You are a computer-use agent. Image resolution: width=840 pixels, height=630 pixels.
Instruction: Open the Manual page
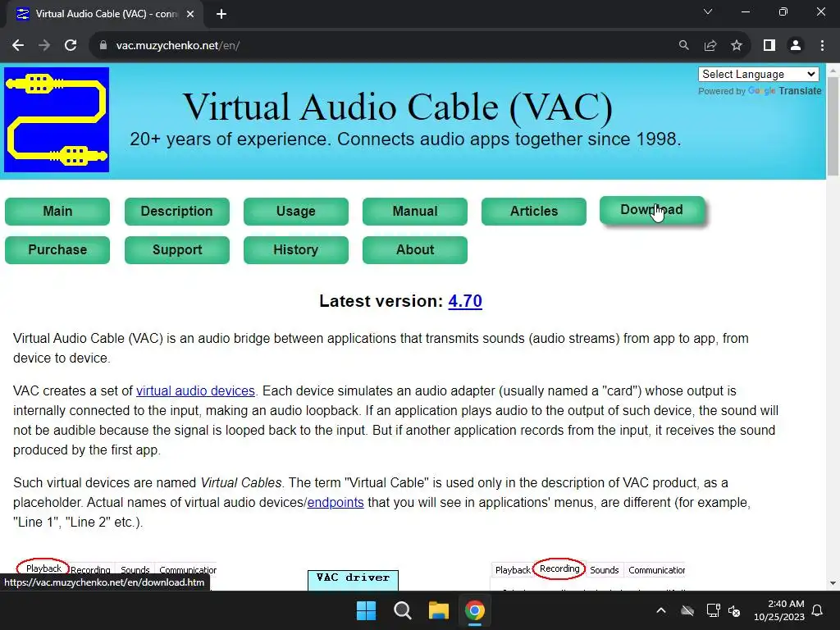click(x=414, y=211)
